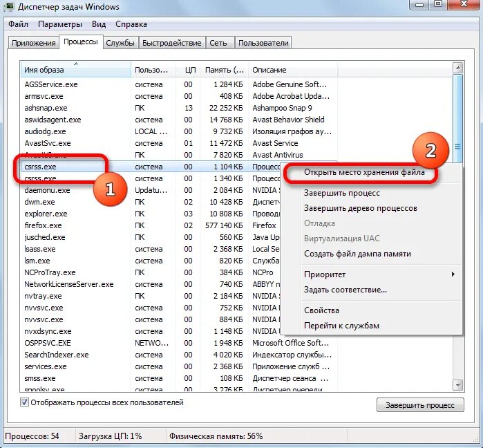Viewport: 483px width, 448px height.
Task: Expand the Приоритет submenu arrow
Action: pyautogui.click(x=453, y=274)
